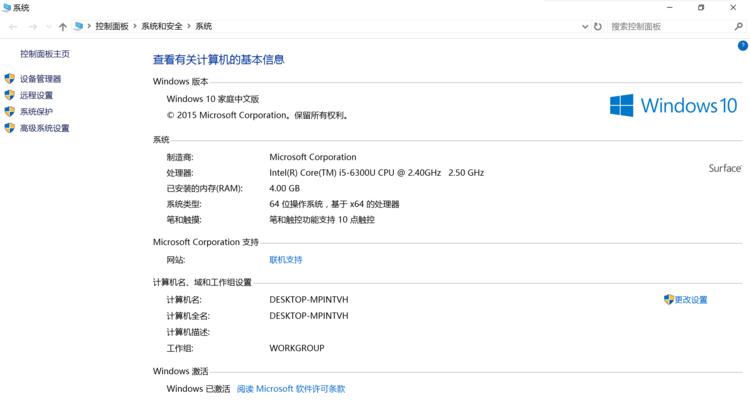The height and width of the screenshot is (400, 750).
Task: Click the refresh button in address bar
Action: (597, 27)
